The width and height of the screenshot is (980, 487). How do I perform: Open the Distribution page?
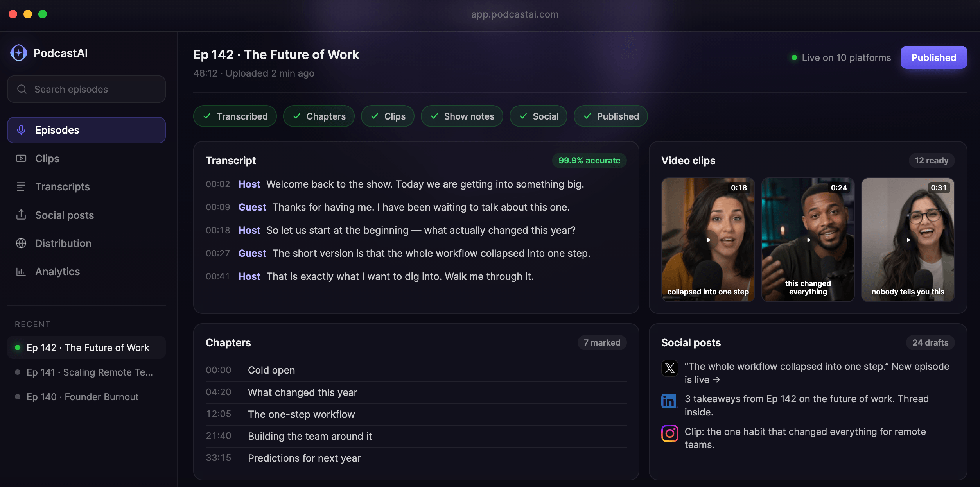(x=86, y=243)
